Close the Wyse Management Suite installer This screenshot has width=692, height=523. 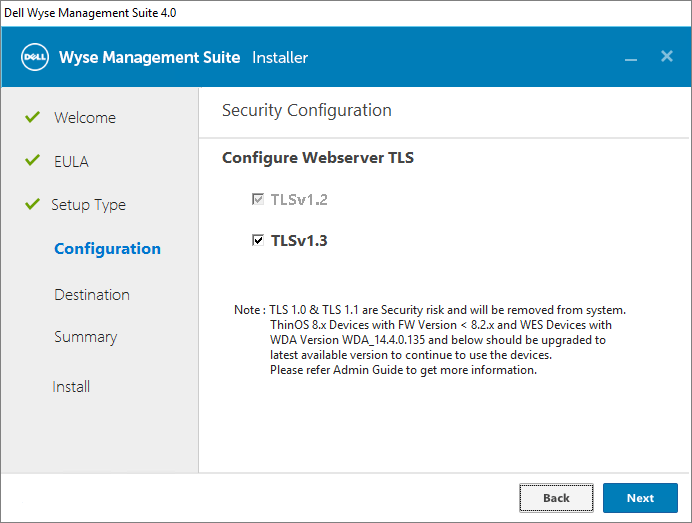(667, 57)
